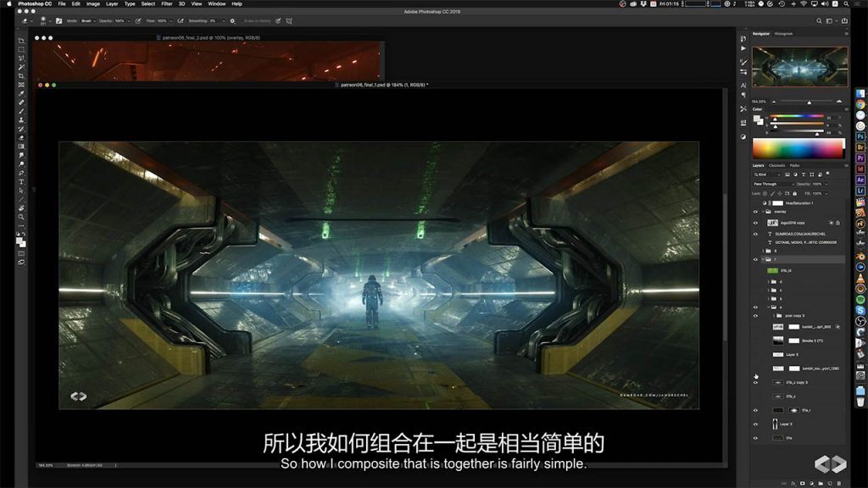Collapse the overlay group arrow
868x488 pixels.
pyautogui.click(x=763, y=212)
